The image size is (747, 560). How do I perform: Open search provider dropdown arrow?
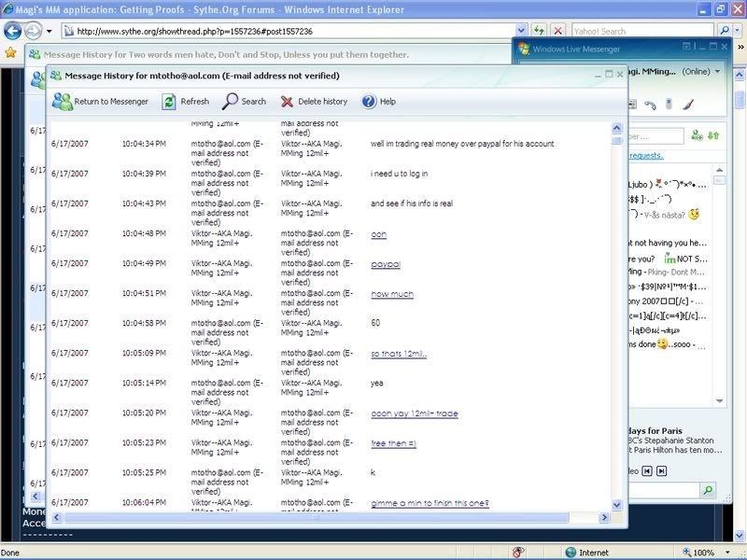coord(737,32)
